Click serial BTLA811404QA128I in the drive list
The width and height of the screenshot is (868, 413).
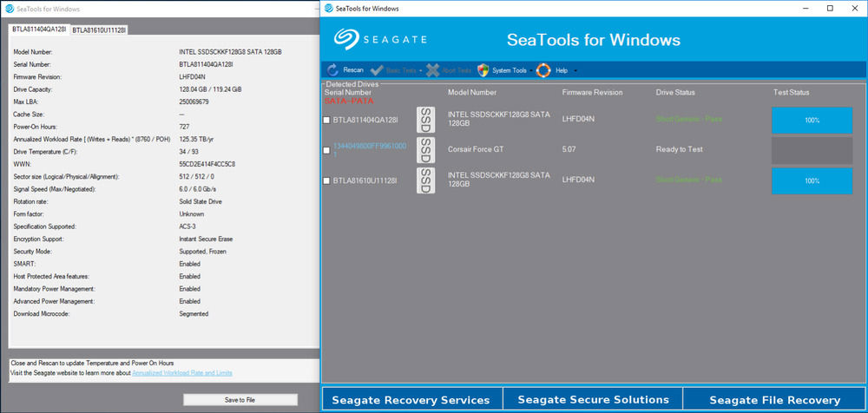point(365,120)
